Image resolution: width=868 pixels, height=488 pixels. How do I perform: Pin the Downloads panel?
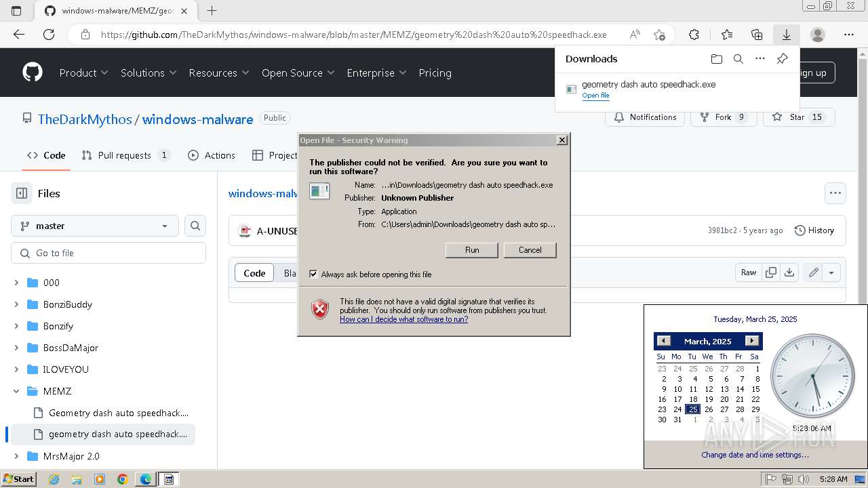pyautogui.click(x=782, y=59)
